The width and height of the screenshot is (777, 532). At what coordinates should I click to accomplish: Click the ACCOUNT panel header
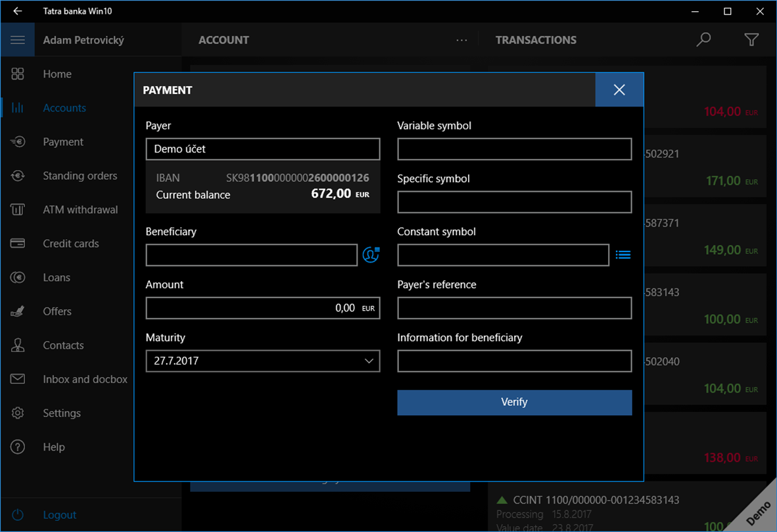(x=224, y=40)
